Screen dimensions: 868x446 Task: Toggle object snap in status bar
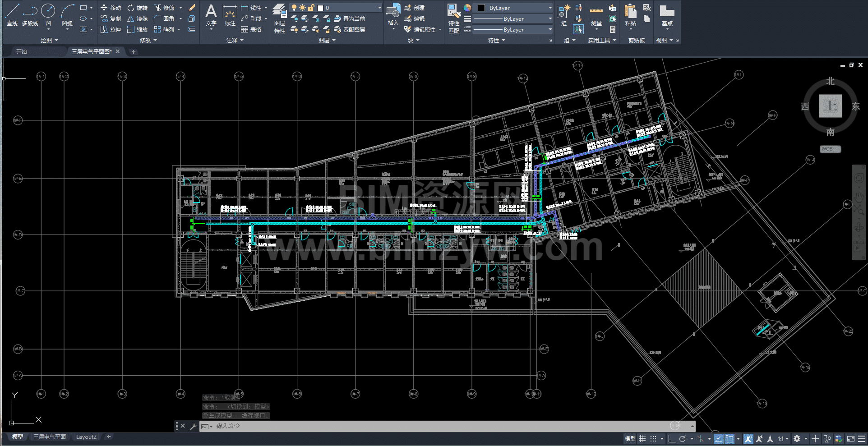click(729, 439)
